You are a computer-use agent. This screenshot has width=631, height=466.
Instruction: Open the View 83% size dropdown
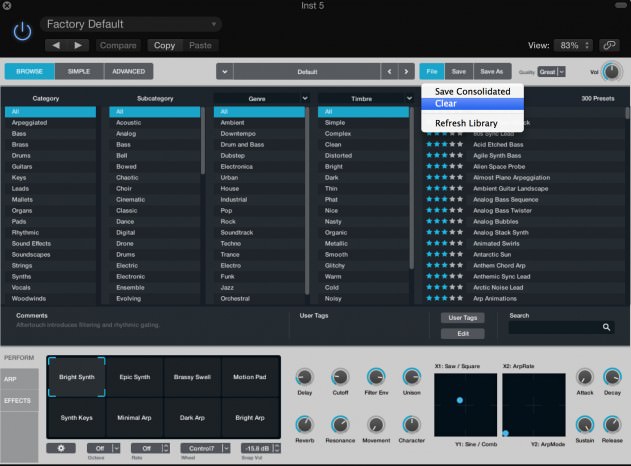point(573,45)
